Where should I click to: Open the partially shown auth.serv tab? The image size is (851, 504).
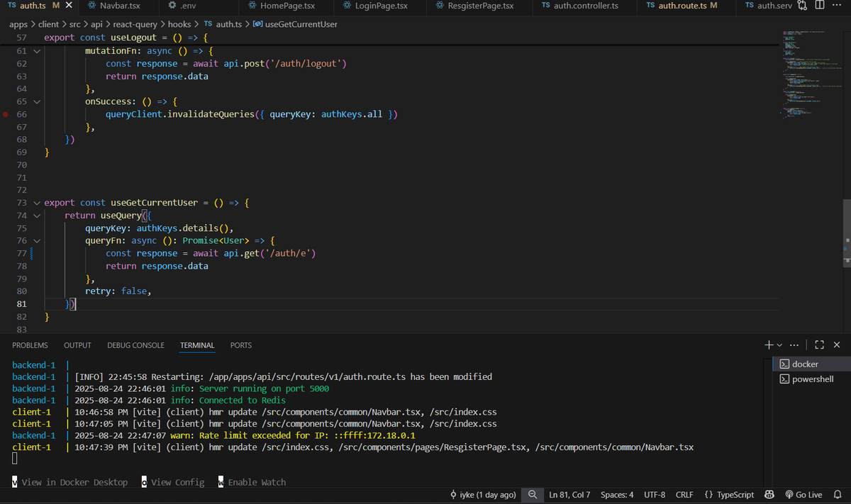pos(767,6)
